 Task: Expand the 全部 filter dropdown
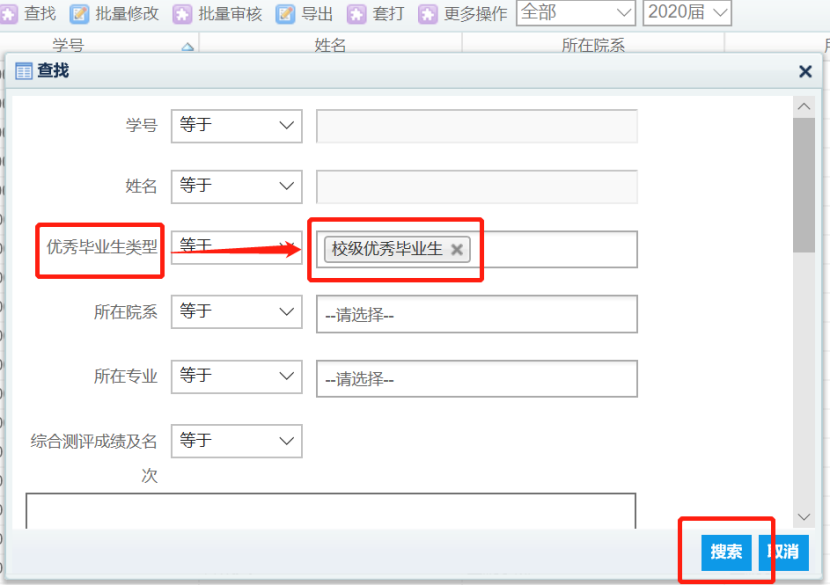[x=575, y=13]
